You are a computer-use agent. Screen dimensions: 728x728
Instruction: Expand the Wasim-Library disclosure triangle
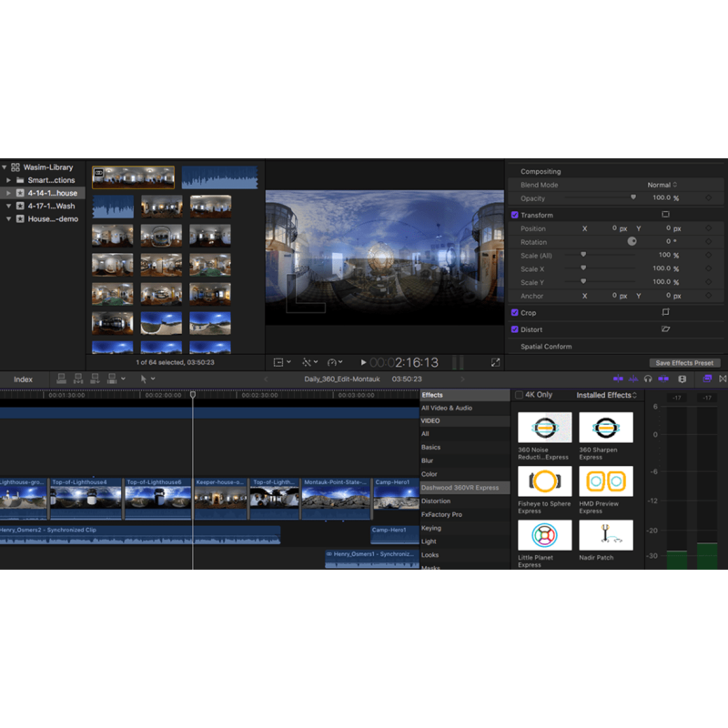point(5,167)
